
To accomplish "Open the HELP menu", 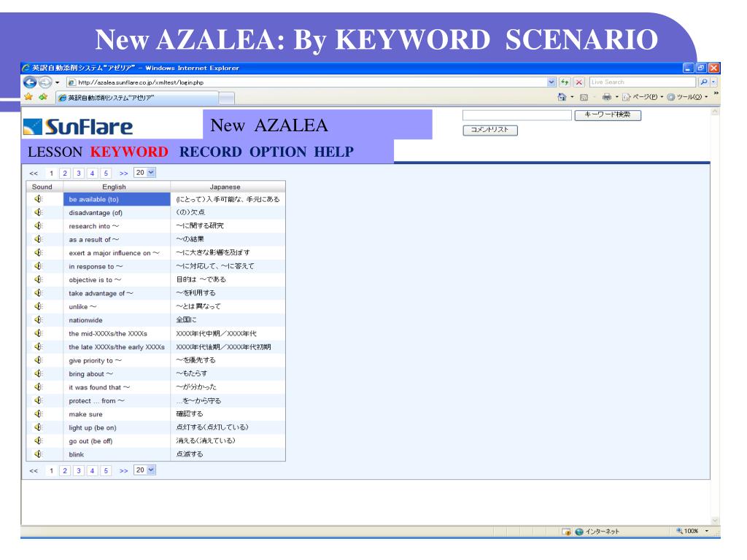I will (x=334, y=152).
